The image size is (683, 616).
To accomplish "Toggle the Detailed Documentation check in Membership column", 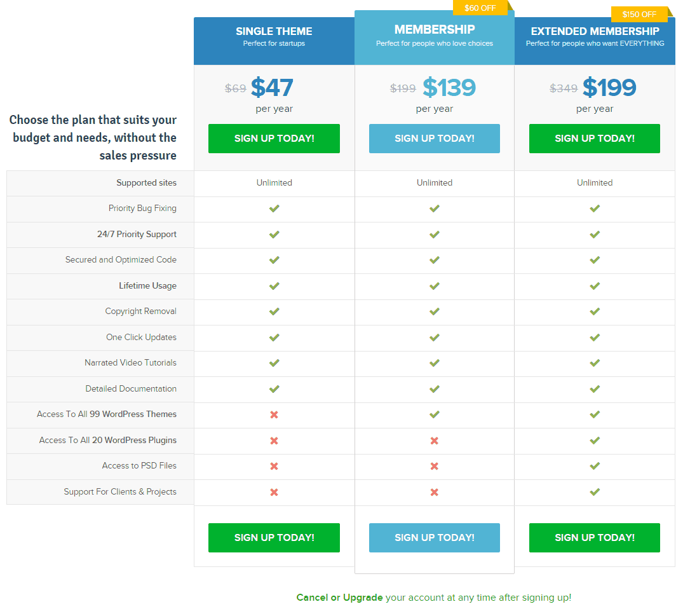I will [434, 388].
